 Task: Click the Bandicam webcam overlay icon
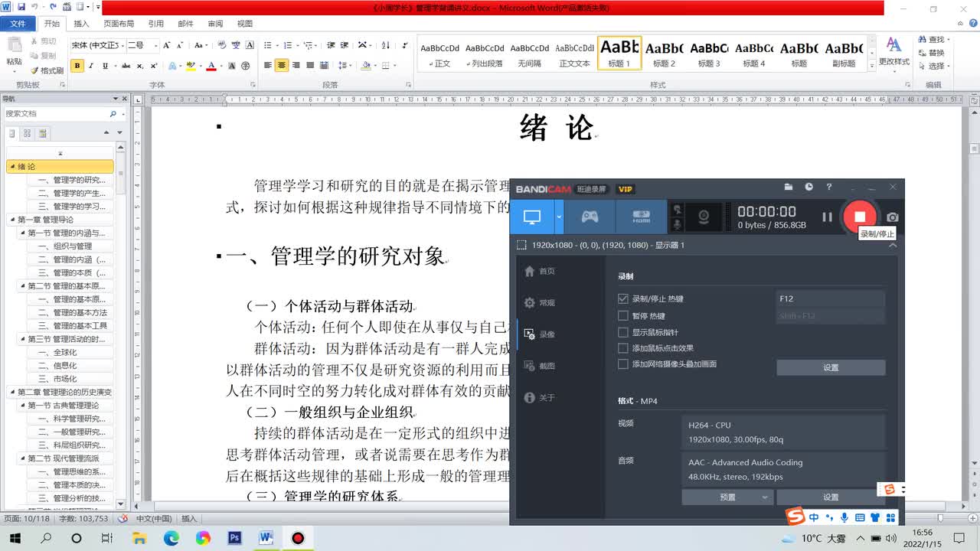click(703, 217)
